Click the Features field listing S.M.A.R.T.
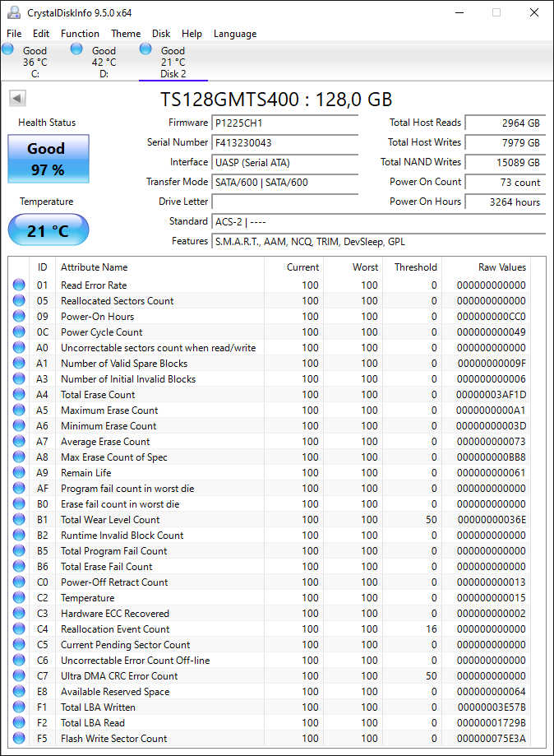The image size is (554, 756). pyautogui.click(x=379, y=242)
